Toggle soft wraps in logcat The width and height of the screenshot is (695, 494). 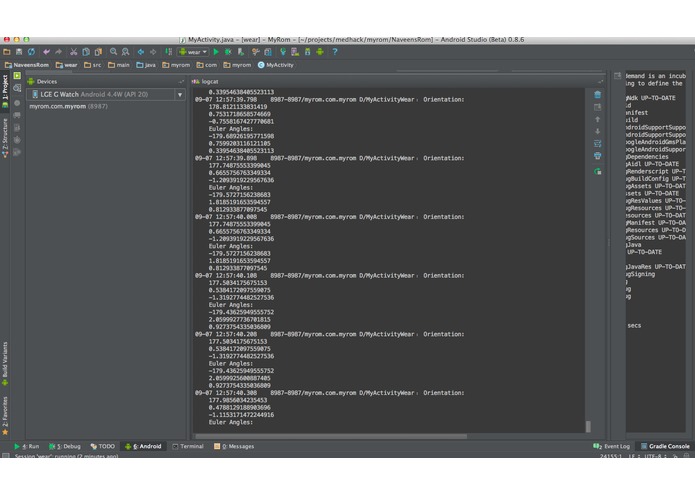[x=597, y=144]
